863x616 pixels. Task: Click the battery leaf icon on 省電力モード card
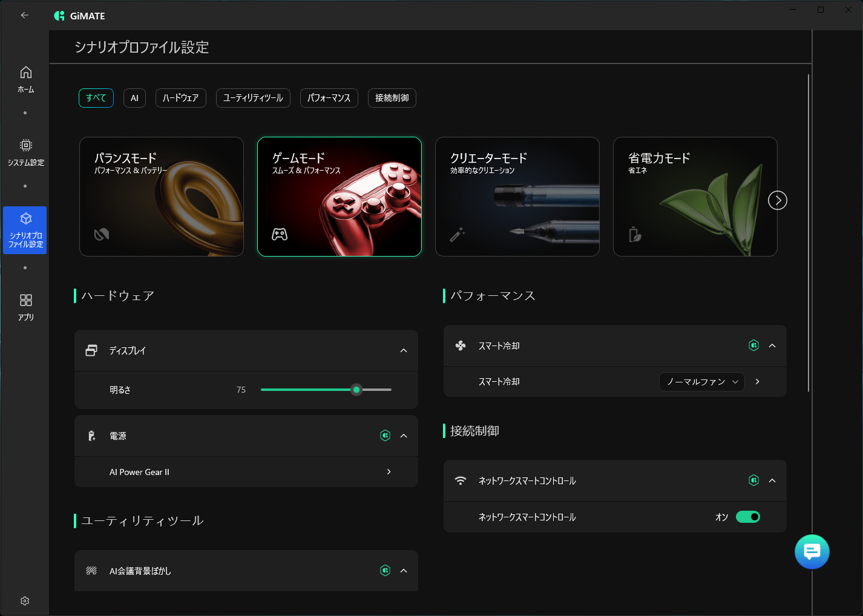(x=635, y=234)
